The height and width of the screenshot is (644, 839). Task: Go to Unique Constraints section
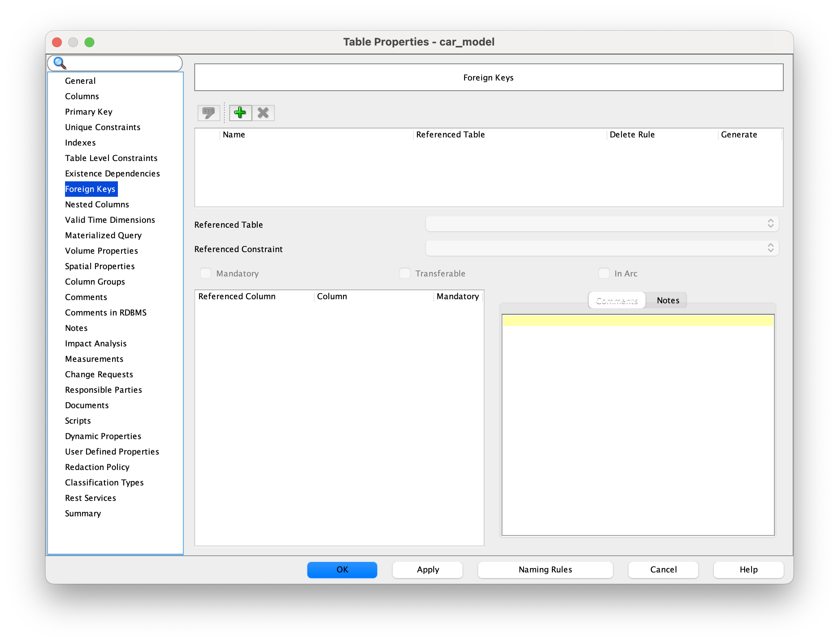click(x=102, y=127)
